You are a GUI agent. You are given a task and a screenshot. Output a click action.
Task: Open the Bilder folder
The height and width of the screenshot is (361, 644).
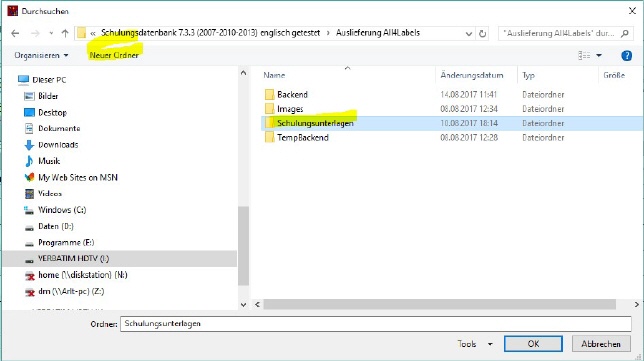pos(48,96)
